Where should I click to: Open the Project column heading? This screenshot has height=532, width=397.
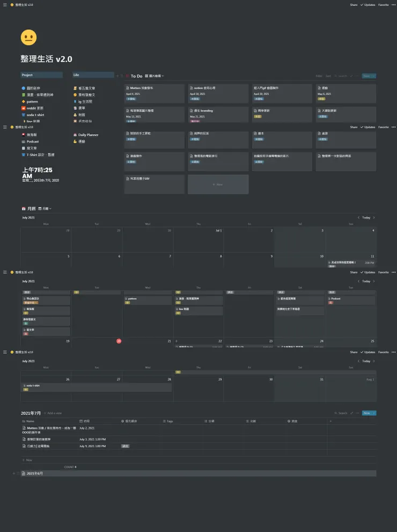pos(41,75)
